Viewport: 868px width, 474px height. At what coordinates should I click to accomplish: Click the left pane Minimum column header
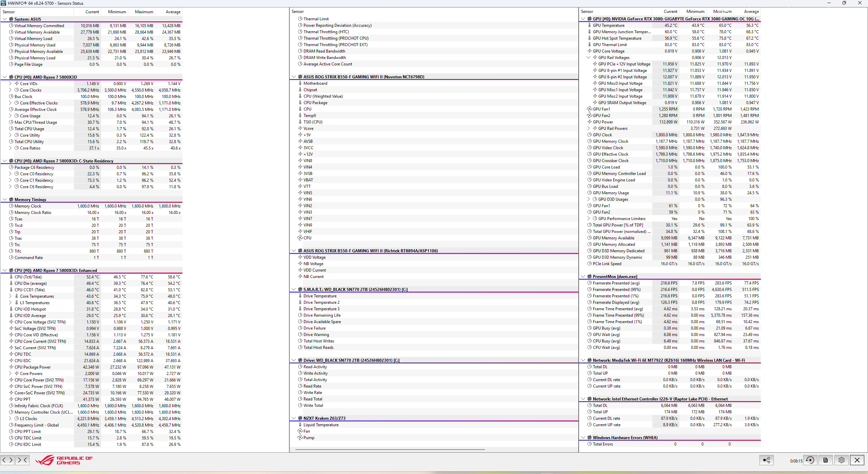click(x=114, y=12)
